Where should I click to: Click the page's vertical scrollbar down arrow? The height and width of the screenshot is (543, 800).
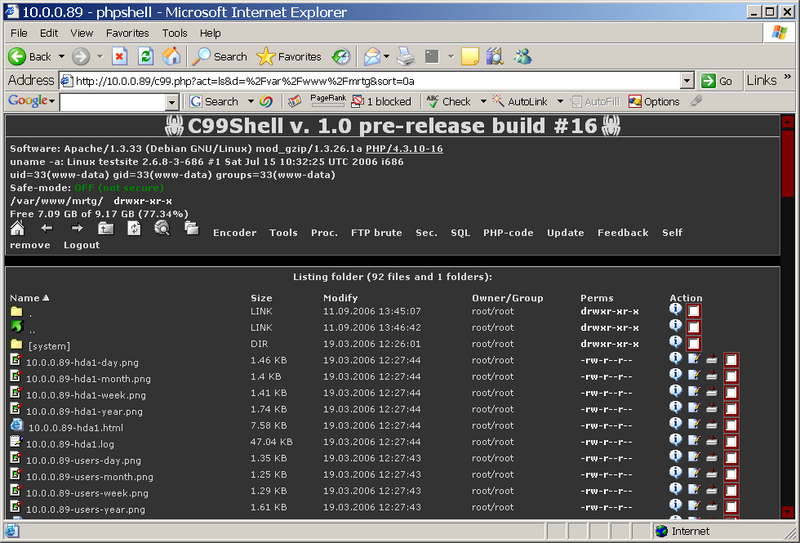787,513
